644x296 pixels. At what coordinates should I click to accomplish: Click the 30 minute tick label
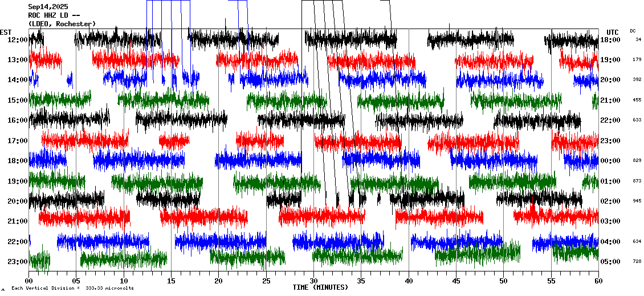(x=313, y=281)
